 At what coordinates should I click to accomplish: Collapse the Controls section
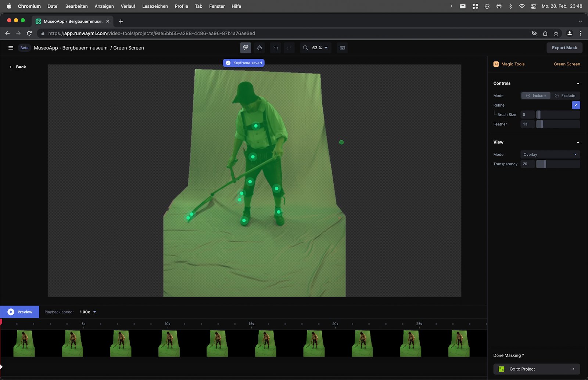point(578,83)
